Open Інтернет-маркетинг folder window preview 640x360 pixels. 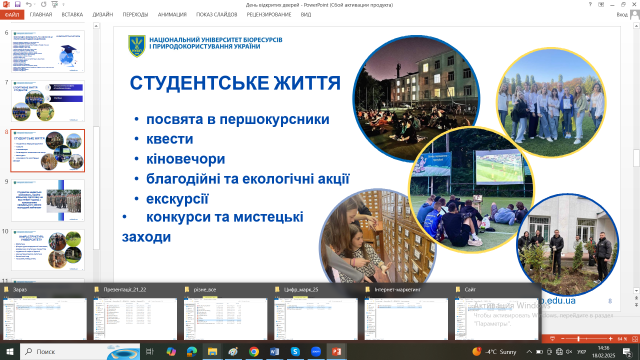pos(406,314)
